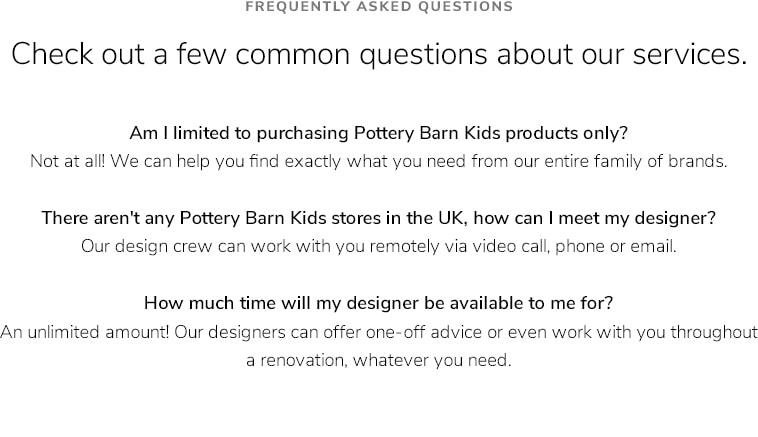Click the 'Check out a few common questions' headline

point(379,54)
